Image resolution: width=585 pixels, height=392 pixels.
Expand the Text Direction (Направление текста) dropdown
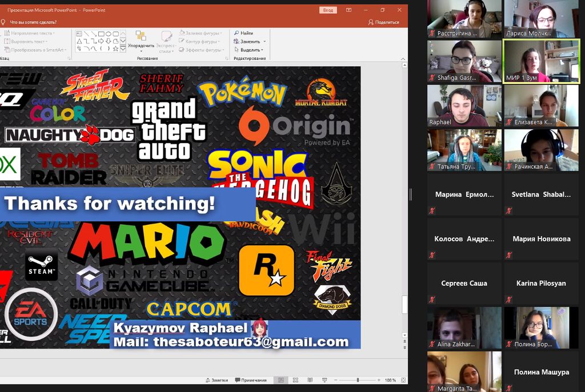pos(54,33)
